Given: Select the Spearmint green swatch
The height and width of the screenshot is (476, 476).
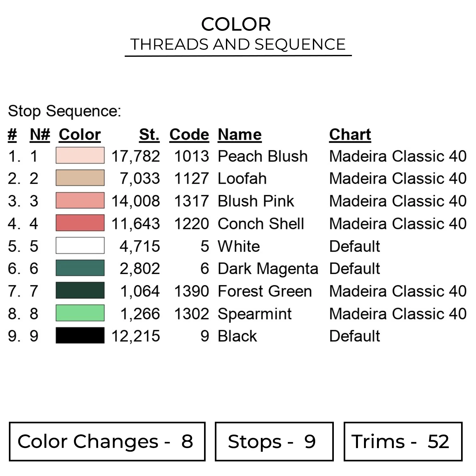Looking at the screenshot, I should point(80,313).
